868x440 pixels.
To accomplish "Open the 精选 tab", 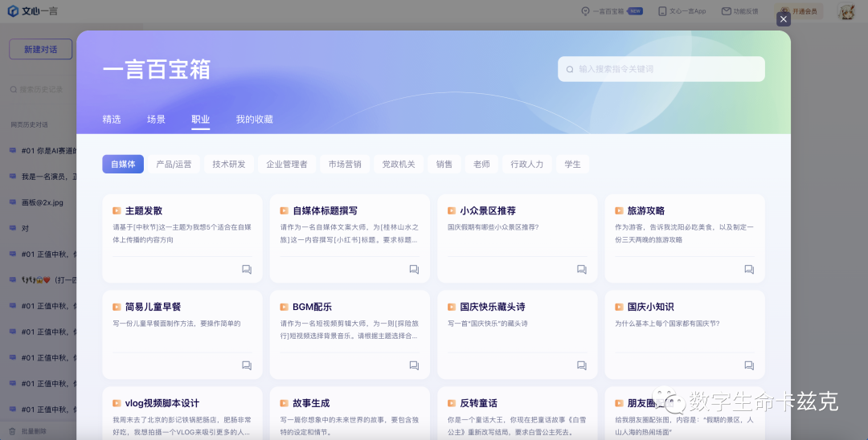I will (111, 120).
